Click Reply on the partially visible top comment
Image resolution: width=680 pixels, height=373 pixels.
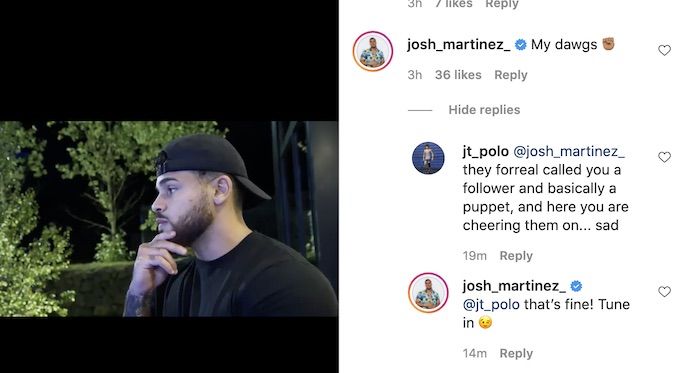[x=502, y=4]
